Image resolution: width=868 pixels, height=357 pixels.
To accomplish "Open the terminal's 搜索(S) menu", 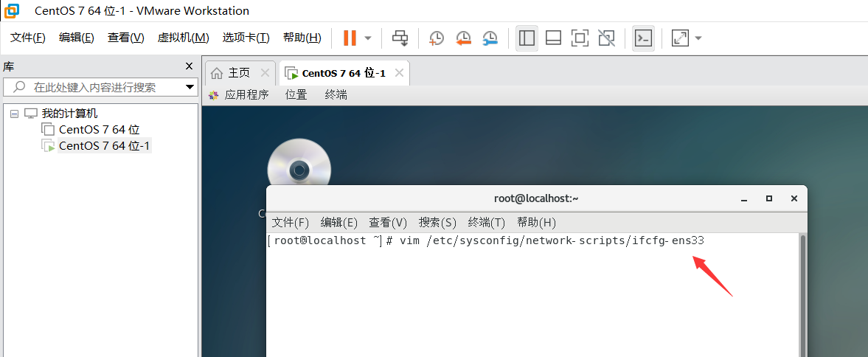I will coord(437,222).
